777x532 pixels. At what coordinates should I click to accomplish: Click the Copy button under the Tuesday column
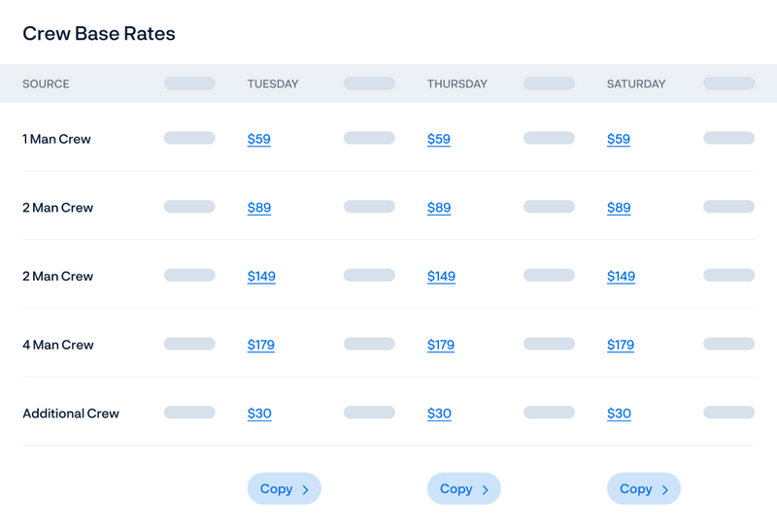[x=284, y=488]
